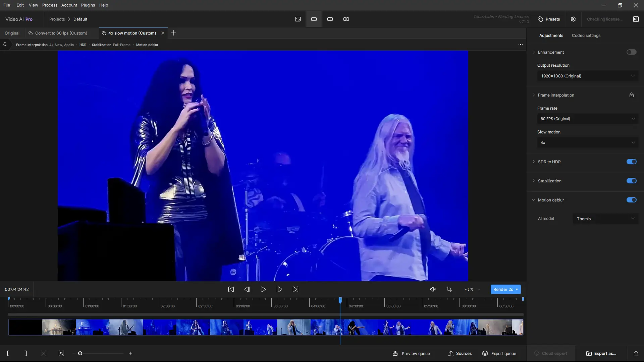
Task: Open the Slow motion 4x dropdown
Action: tap(587, 142)
